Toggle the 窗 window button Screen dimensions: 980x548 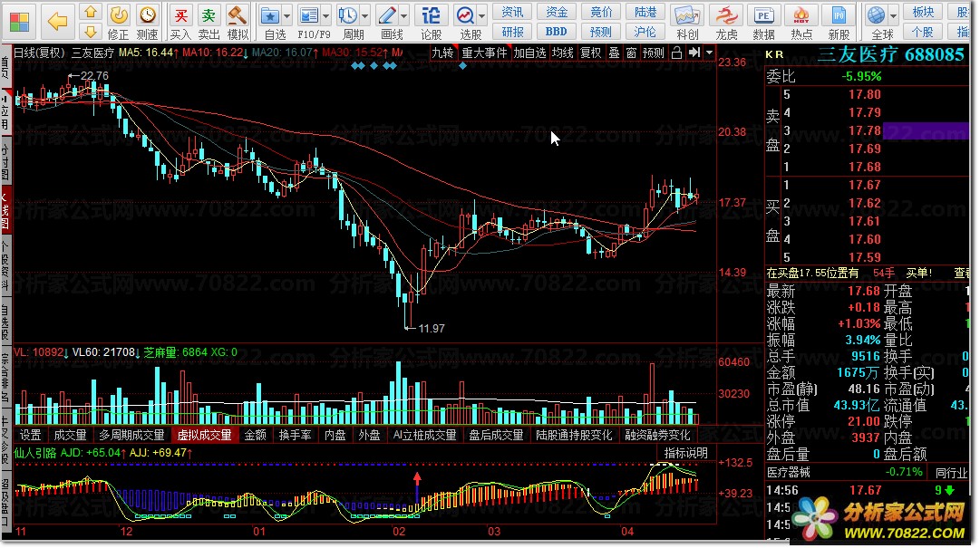point(631,53)
